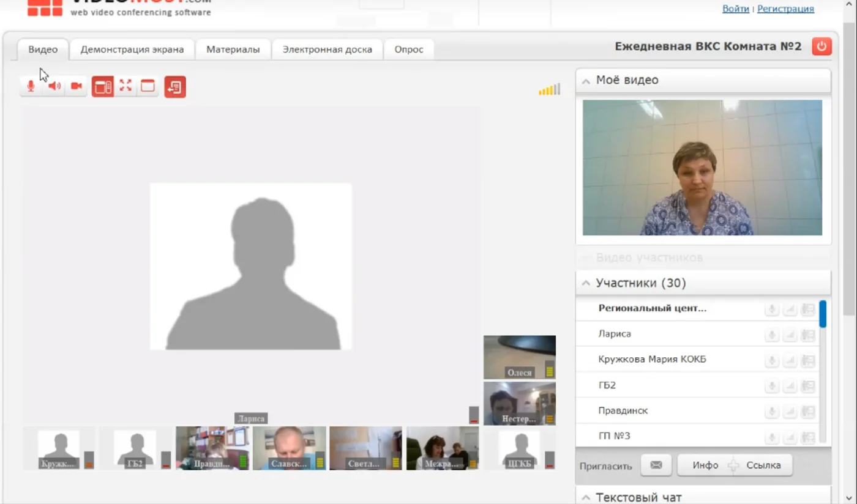857x504 pixels.
Task: Enter fullscreen with the four-arrows icon
Action: 125,86
